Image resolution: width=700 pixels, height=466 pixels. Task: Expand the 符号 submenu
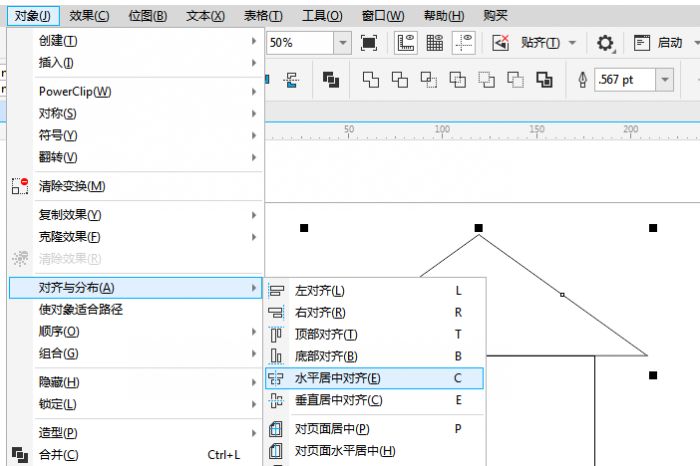pyautogui.click(x=254, y=135)
